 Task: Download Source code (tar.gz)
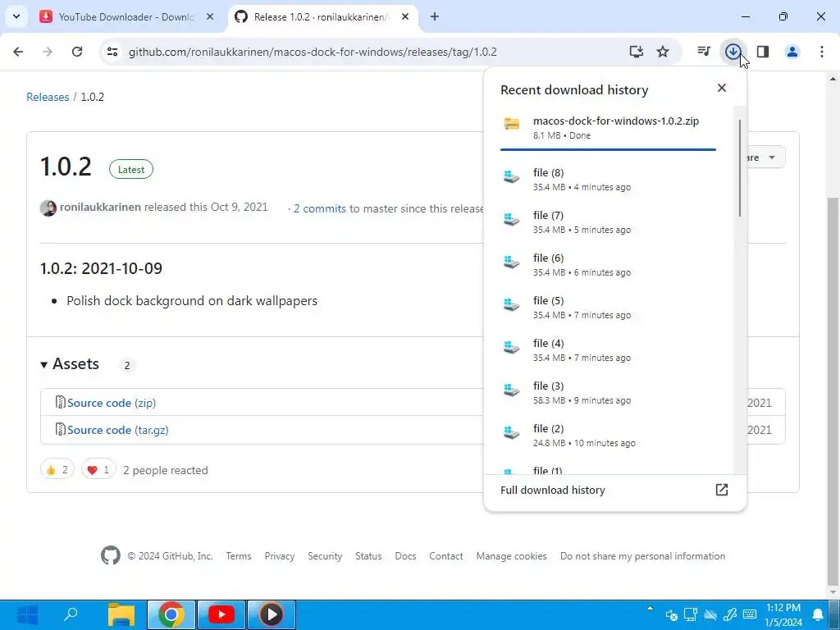click(118, 430)
